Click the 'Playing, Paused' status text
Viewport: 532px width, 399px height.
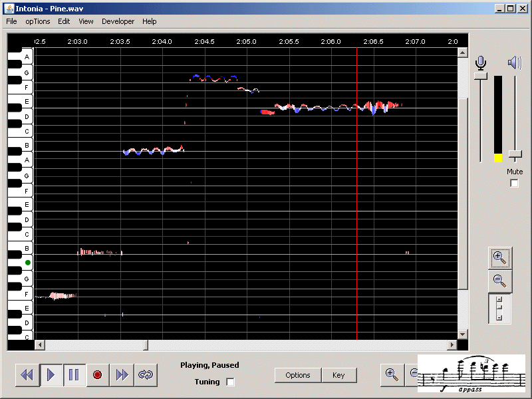click(x=209, y=365)
